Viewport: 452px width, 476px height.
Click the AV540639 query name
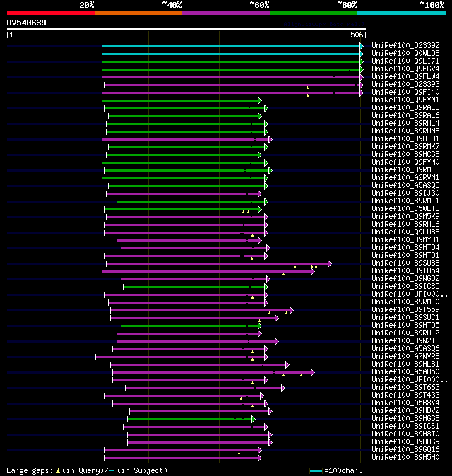click(x=26, y=23)
